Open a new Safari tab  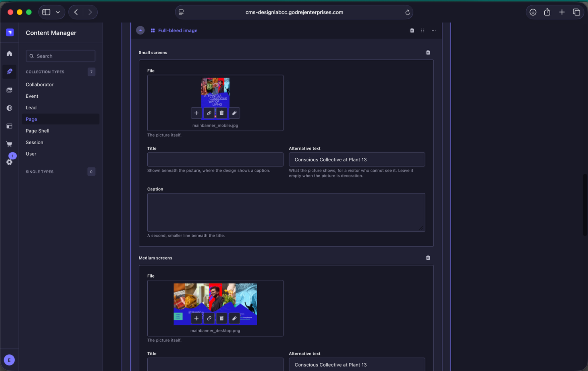(562, 12)
